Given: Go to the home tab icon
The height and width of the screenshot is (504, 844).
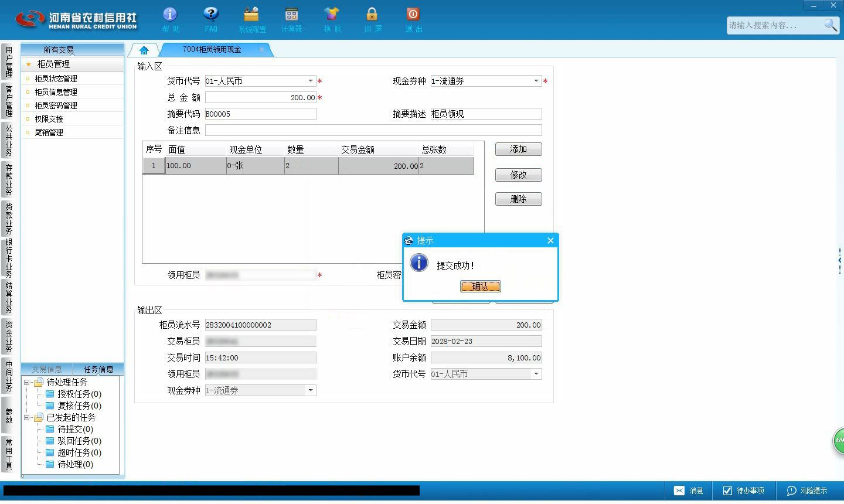Looking at the screenshot, I should (144, 50).
